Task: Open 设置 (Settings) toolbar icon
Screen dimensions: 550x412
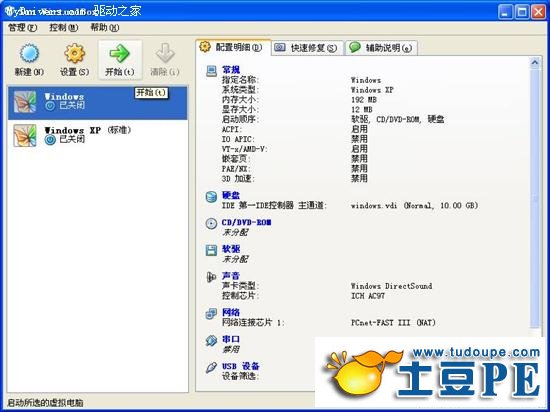Action: 74,53
